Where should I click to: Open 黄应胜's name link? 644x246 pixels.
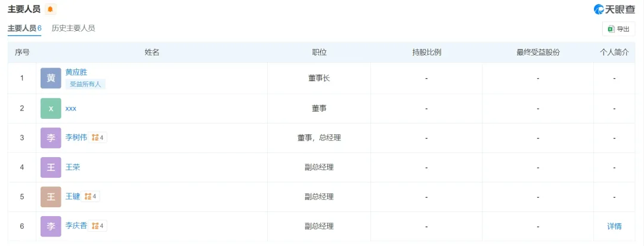76,72
